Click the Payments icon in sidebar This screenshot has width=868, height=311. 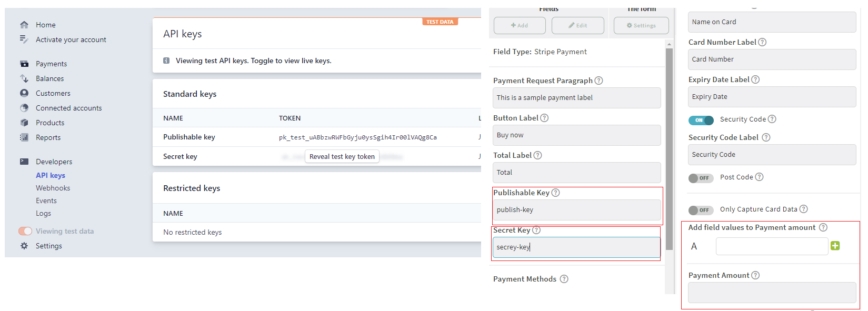point(24,64)
